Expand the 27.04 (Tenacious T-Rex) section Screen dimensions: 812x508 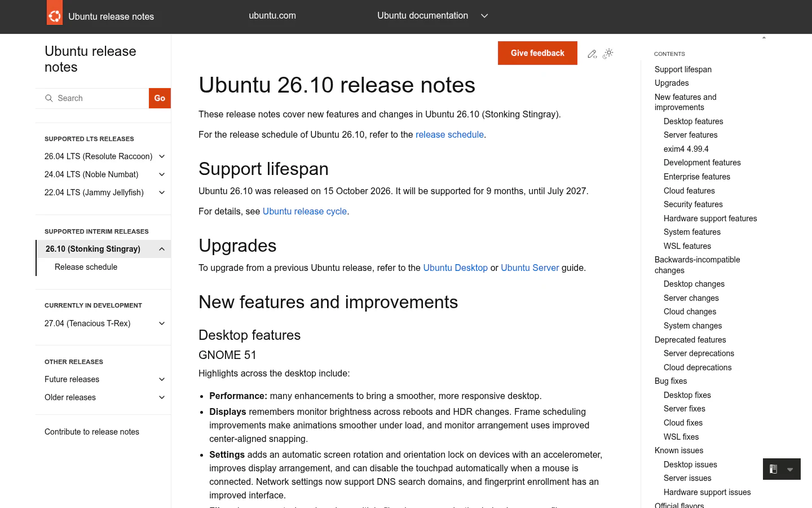click(x=162, y=323)
